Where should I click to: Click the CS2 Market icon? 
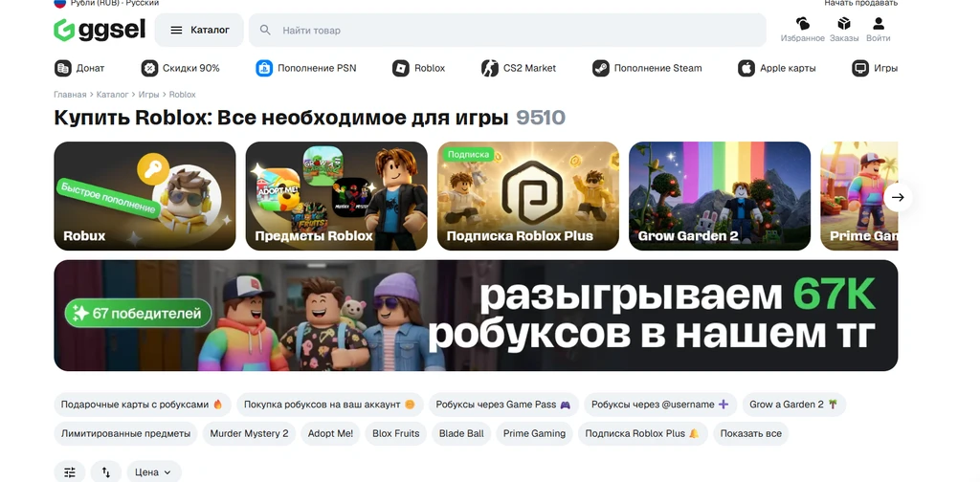tap(489, 68)
